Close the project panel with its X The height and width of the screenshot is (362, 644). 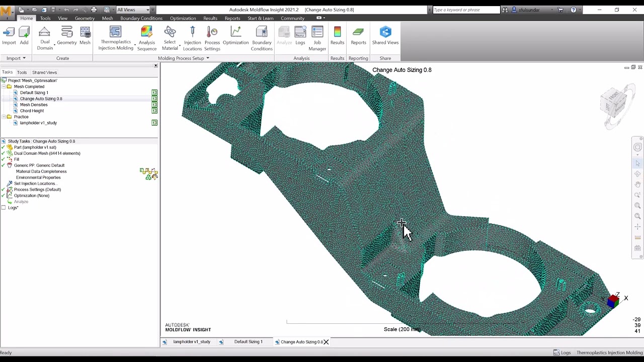tap(155, 66)
